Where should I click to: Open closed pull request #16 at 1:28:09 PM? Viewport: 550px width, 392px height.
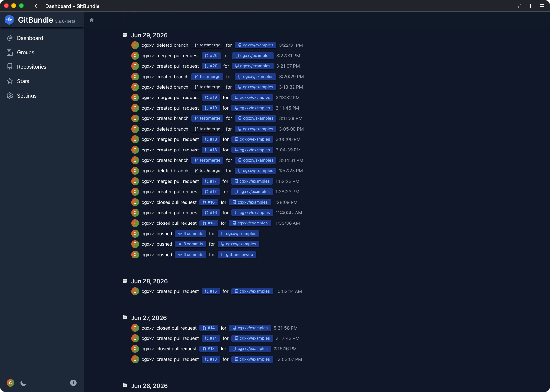coord(209,202)
